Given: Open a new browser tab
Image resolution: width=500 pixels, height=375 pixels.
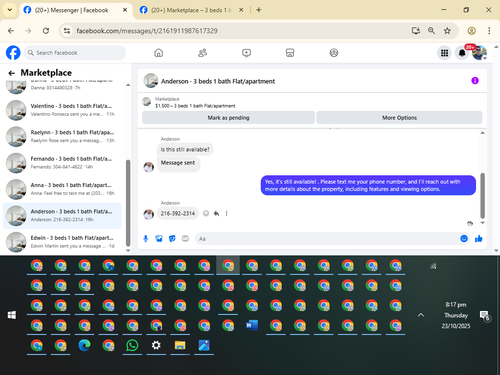Looking at the screenshot, I should point(259,10).
